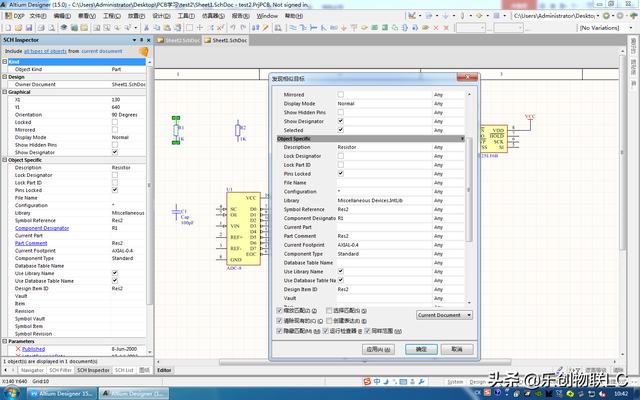Screen dimensions: 640x400
Task: Click the redo arrow icon
Action: tap(243, 28)
